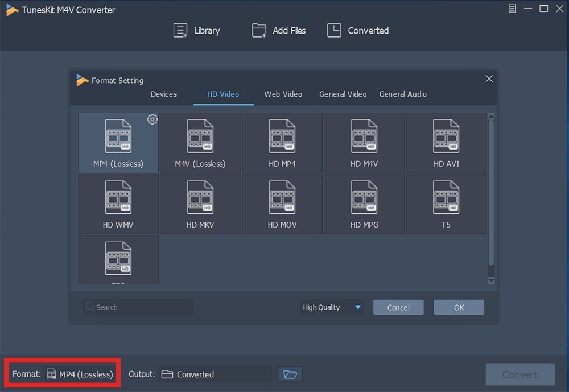This screenshot has height=392, width=569.
Task: Click the format list scroll up arrow
Action: tap(492, 117)
